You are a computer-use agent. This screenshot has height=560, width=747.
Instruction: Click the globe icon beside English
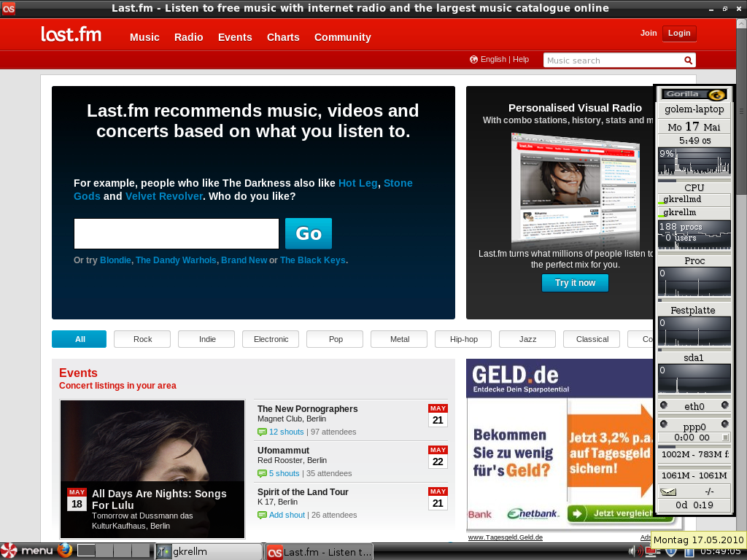pos(474,59)
